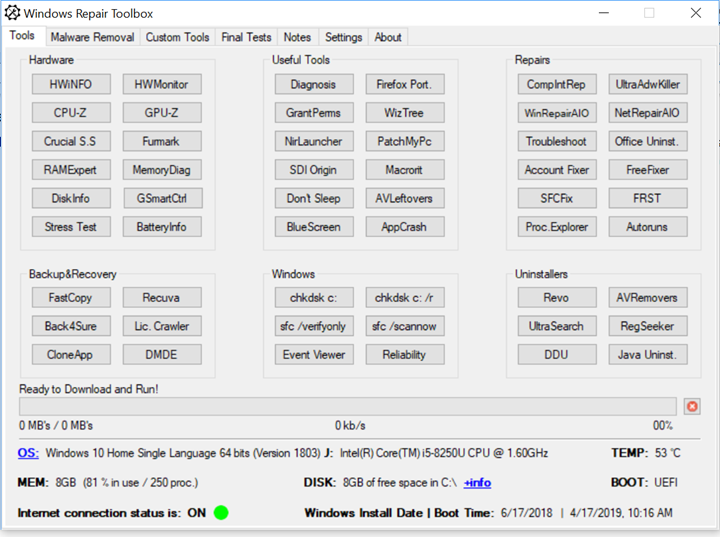Open the Settings tab
Image resolution: width=720 pixels, height=537 pixels.
coord(343,37)
